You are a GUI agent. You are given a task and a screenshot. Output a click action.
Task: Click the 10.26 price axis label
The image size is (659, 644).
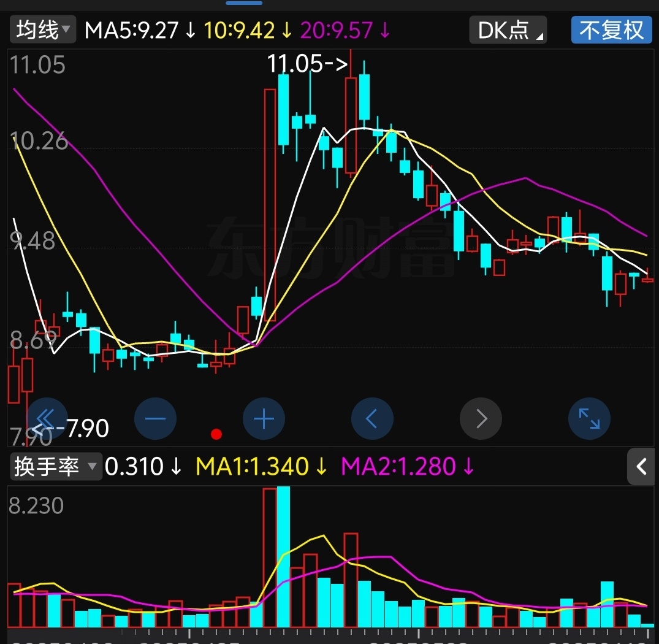38,141
